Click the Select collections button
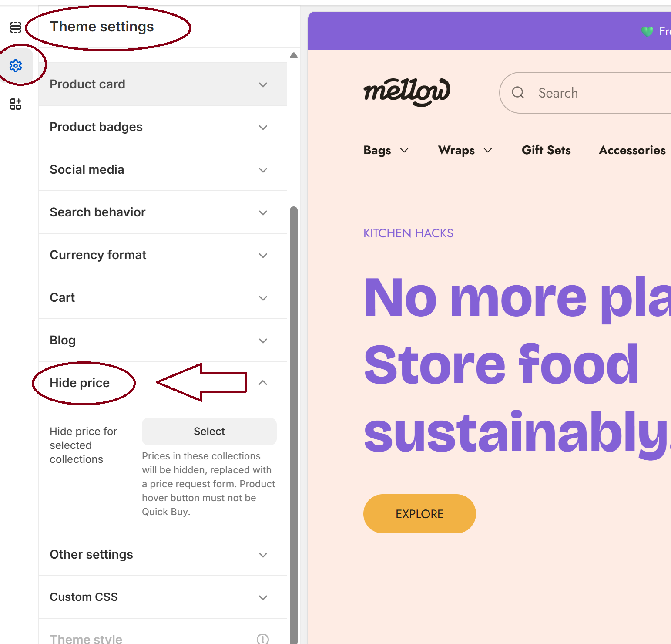This screenshot has width=671, height=644. [209, 431]
